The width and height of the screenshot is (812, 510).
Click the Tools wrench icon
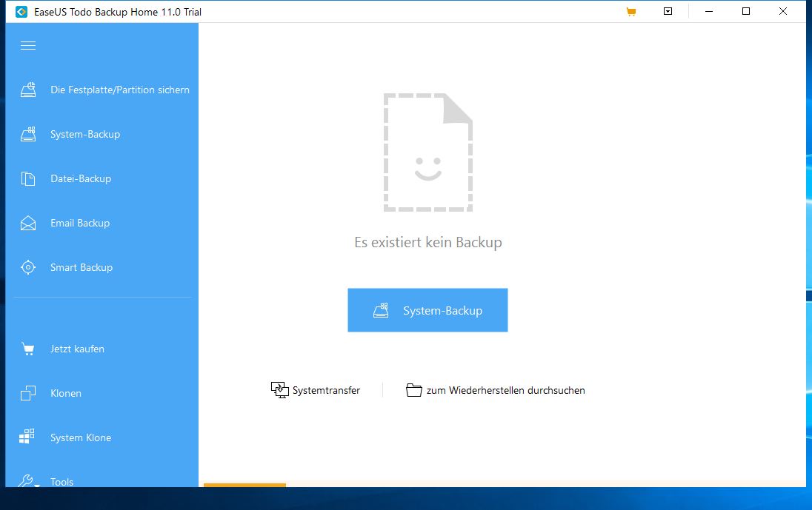click(x=27, y=481)
